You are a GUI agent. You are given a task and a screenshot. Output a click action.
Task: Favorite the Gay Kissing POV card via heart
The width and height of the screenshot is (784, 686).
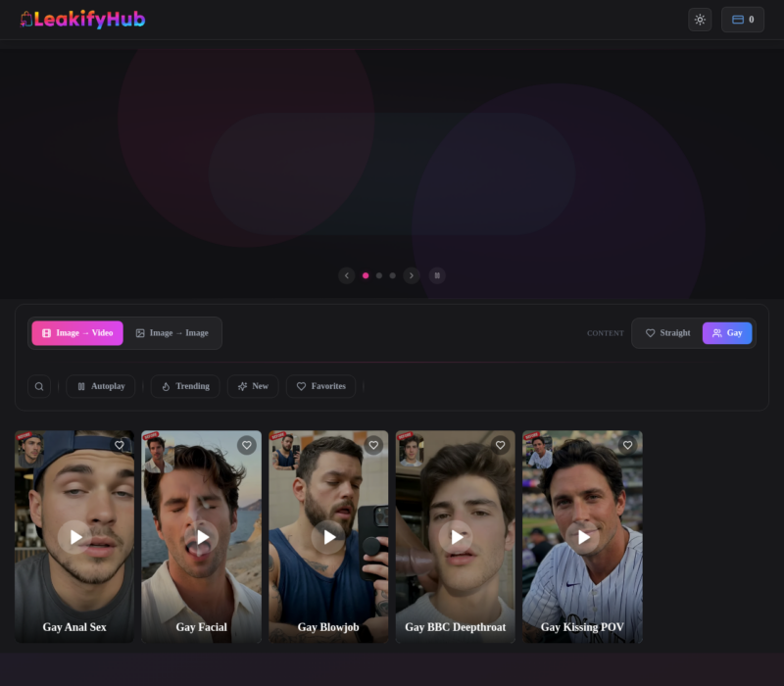(x=627, y=445)
